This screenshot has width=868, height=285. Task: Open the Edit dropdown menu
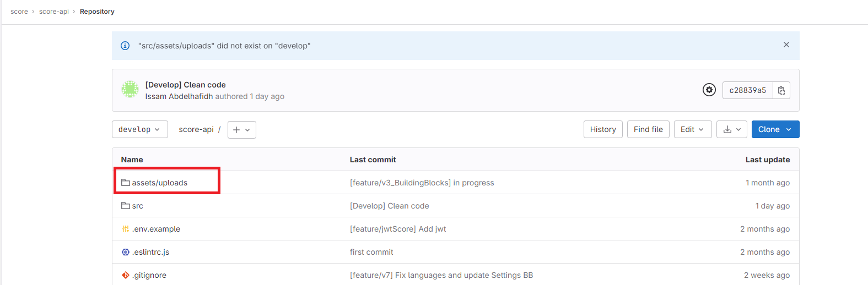692,129
